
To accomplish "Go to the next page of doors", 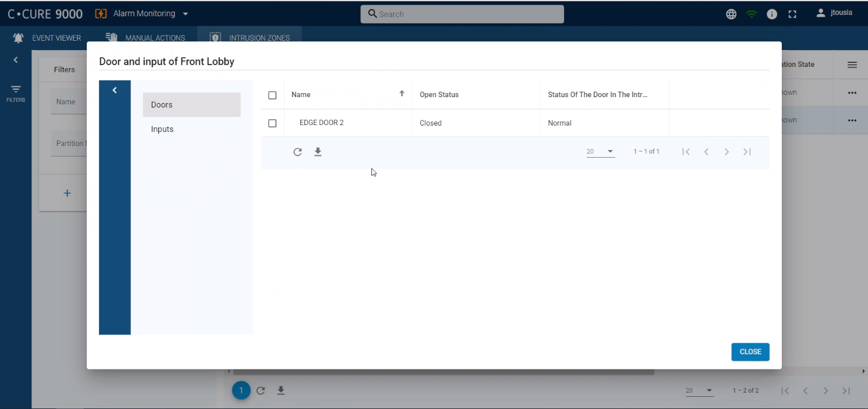I will (x=727, y=152).
